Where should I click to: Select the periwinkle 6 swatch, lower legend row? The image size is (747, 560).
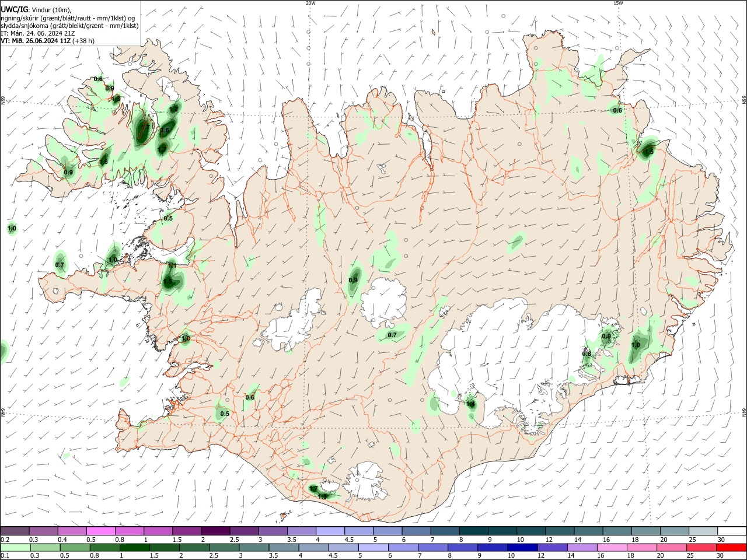pyautogui.click(x=403, y=548)
